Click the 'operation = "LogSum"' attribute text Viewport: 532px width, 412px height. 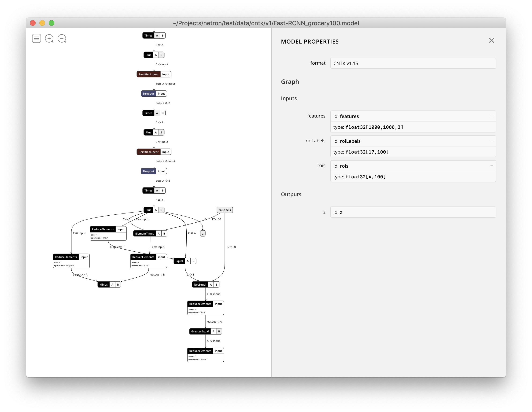64,265
